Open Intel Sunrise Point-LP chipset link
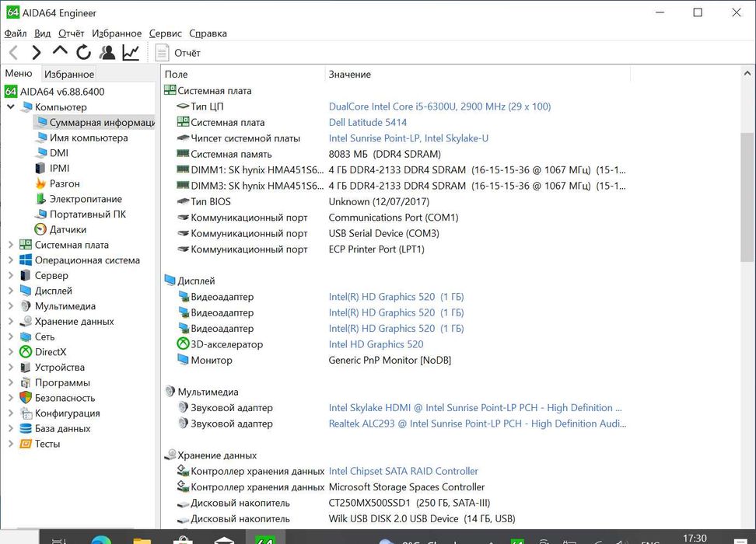 [408, 138]
